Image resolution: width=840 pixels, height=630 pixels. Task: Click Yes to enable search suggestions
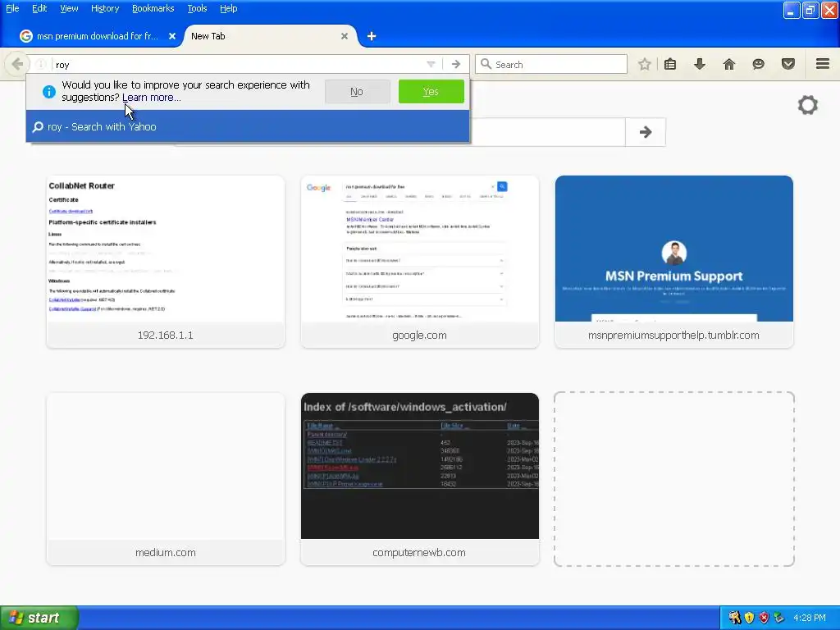(x=431, y=92)
